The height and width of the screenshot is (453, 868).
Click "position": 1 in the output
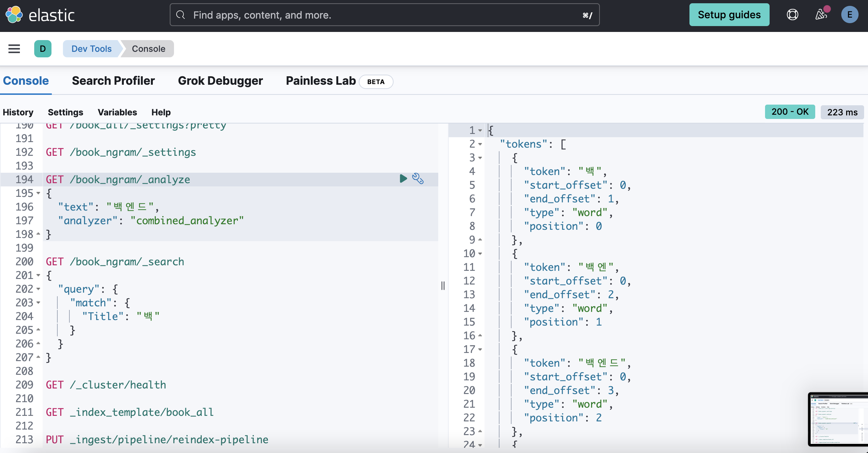click(x=563, y=322)
